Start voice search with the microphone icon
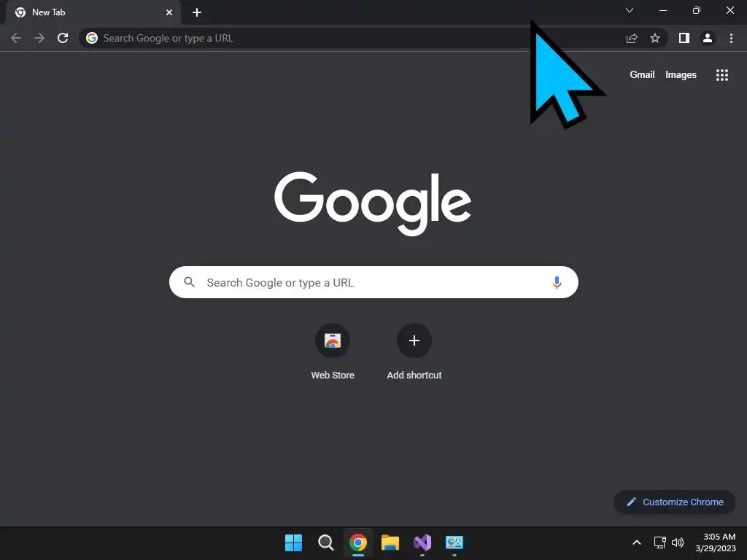 click(x=557, y=282)
